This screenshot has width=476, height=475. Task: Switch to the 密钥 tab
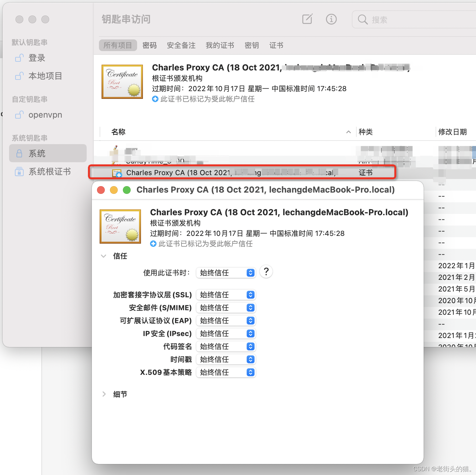pos(252,45)
